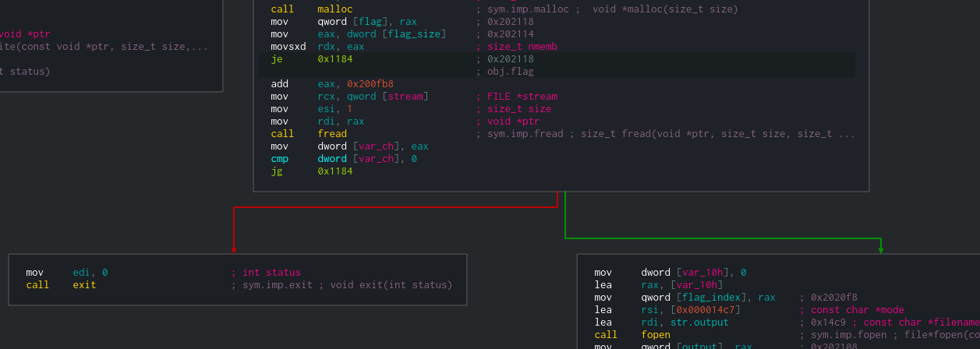
Task: Click the 'mov qword [flag], rax' line
Action: click(x=344, y=22)
